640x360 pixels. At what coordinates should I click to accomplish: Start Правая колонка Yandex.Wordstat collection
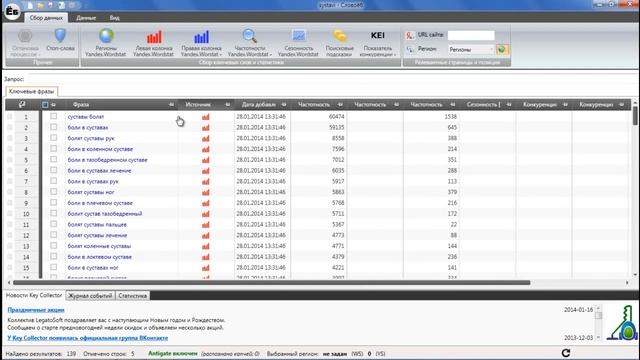click(201, 42)
